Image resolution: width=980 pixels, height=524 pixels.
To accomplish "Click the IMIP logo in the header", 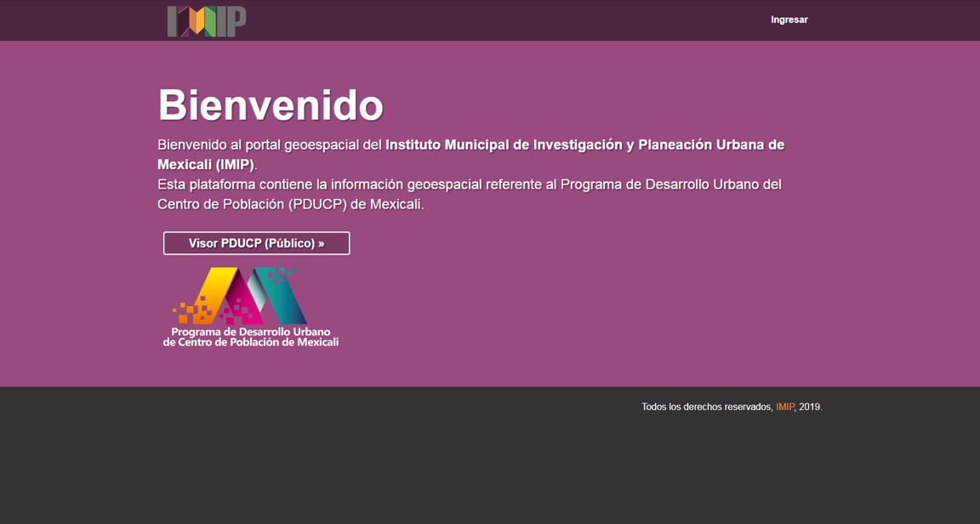I will [x=207, y=21].
